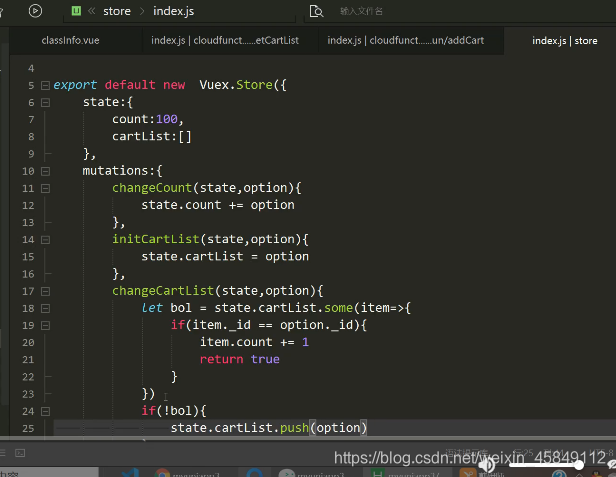
Task: Click the word export on line 5
Action: tap(75, 85)
